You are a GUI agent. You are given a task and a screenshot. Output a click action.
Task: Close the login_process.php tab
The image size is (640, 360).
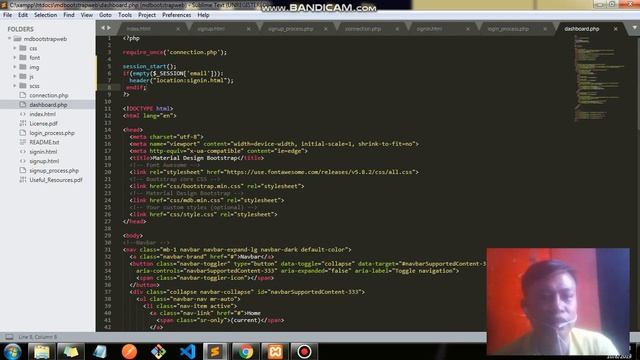[545, 29]
